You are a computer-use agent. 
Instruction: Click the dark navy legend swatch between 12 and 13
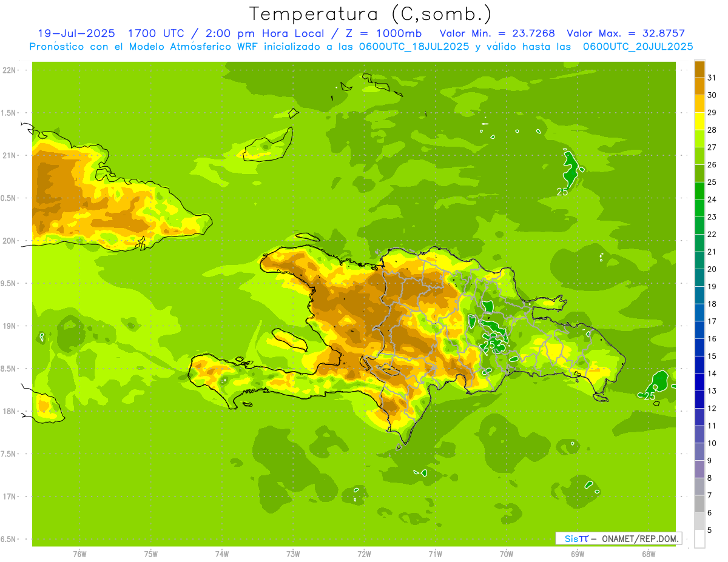coord(699,400)
